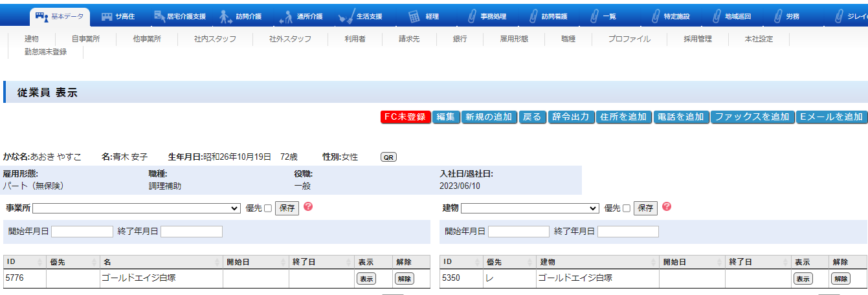Click 解除 for ゴールドエイジ白塚 in 事業所 table

pyautogui.click(x=404, y=279)
